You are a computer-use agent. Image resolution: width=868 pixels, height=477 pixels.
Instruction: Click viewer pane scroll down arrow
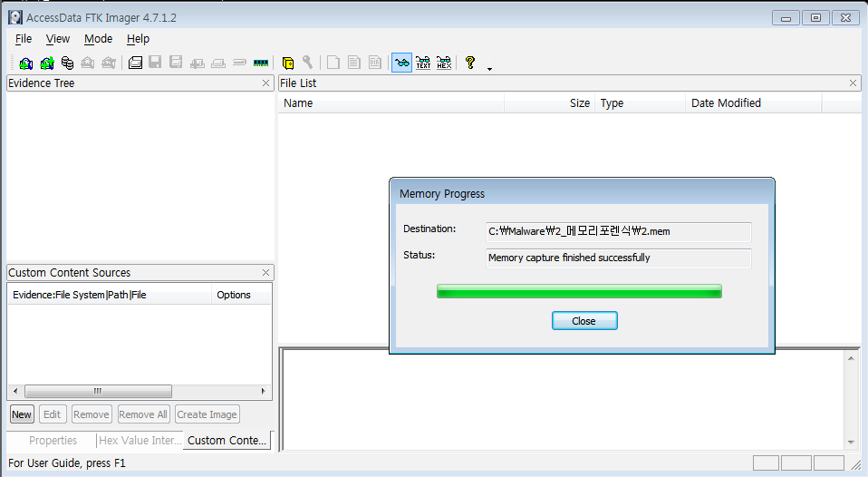pos(852,442)
